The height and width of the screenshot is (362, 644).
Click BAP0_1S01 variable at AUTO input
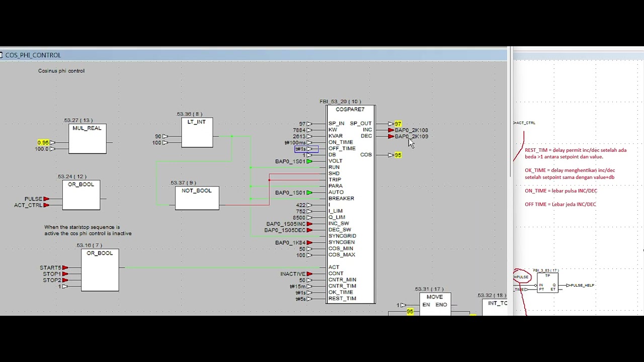[290, 193]
